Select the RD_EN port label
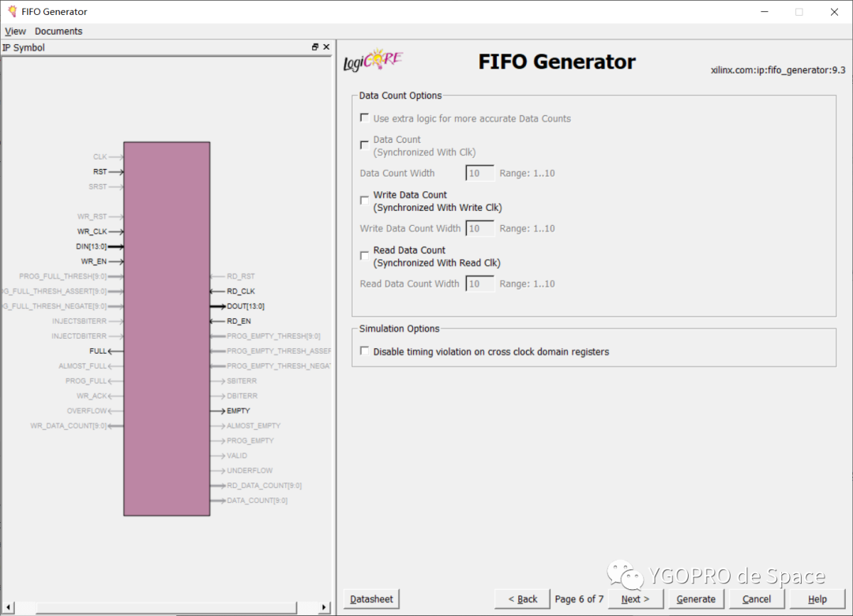 click(x=239, y=321)
